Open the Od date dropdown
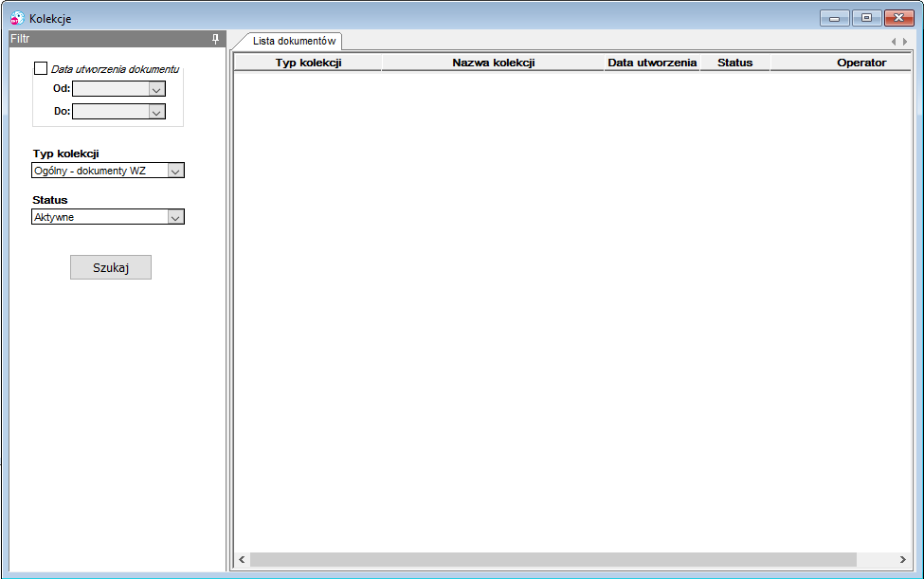The width and height of the screenshot is (924, 579). click(156, 89)
